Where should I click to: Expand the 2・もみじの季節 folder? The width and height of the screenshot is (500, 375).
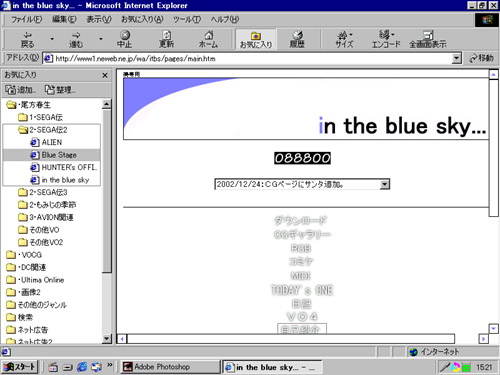pos(47,205)
